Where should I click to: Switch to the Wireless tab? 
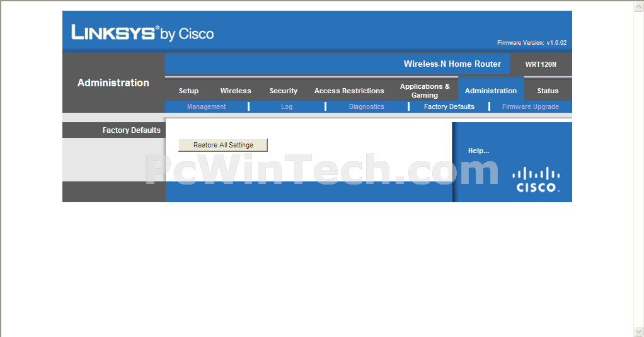pyautogui.click(x=235, y=91)
